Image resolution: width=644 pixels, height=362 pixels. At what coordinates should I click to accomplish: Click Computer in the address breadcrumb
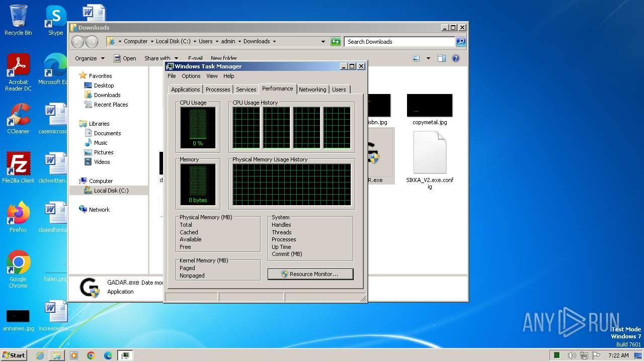[x=136, y=42]
